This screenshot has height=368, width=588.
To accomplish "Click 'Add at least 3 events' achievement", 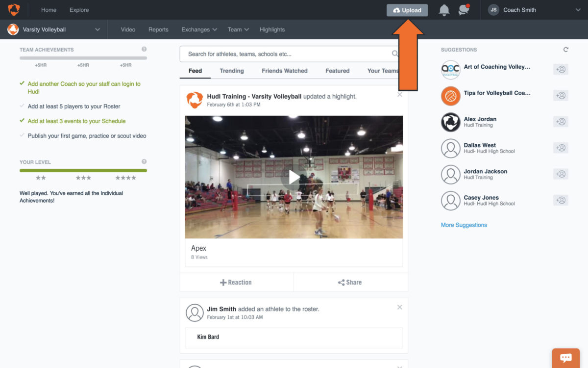I will [77, 121].
